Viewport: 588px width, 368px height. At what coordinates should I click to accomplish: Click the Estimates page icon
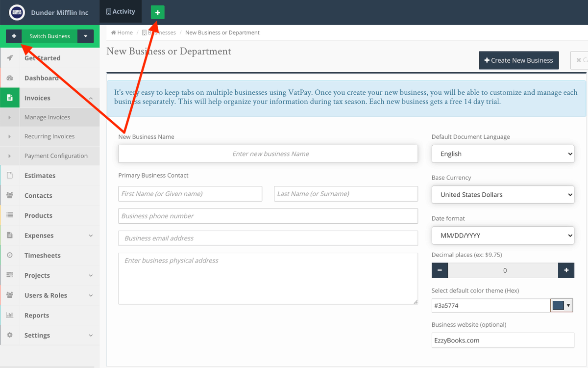pos(10,176)
